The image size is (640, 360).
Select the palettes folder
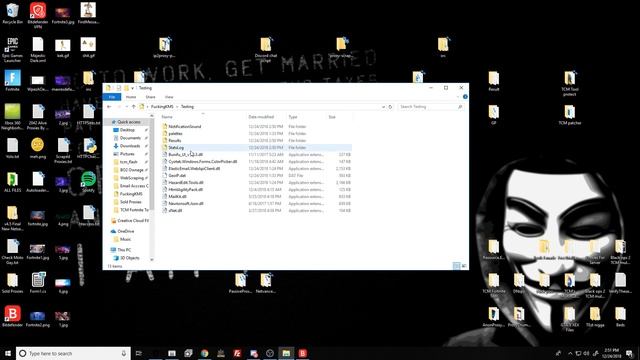click(175, 133)
